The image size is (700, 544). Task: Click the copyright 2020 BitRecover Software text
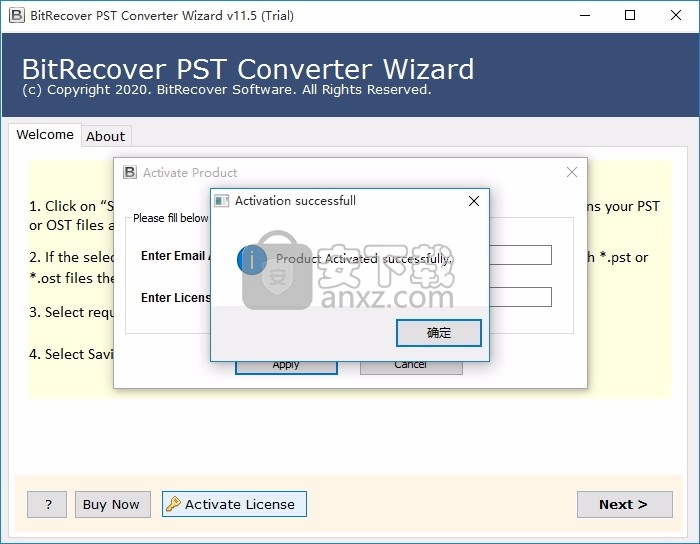(227, 90)
